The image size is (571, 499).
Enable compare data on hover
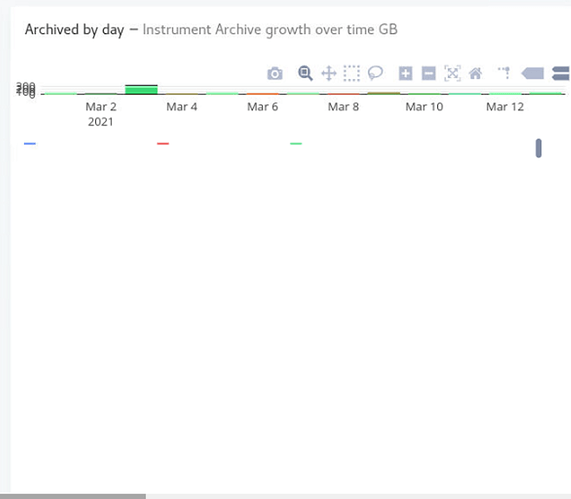[x=561, y=73]
